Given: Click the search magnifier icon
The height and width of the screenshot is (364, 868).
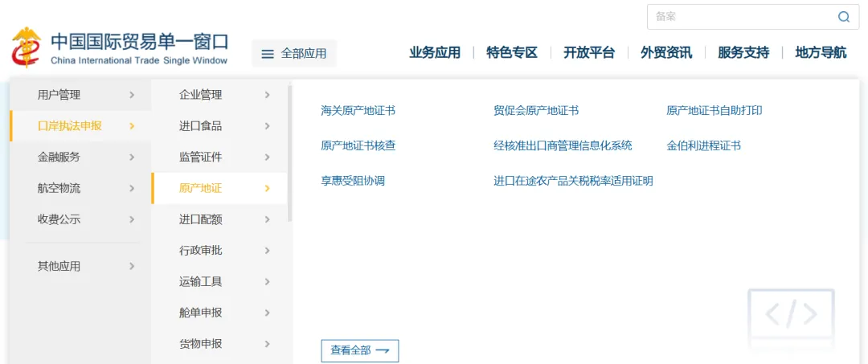Looking at the screenshot, I should coord(844,17).
